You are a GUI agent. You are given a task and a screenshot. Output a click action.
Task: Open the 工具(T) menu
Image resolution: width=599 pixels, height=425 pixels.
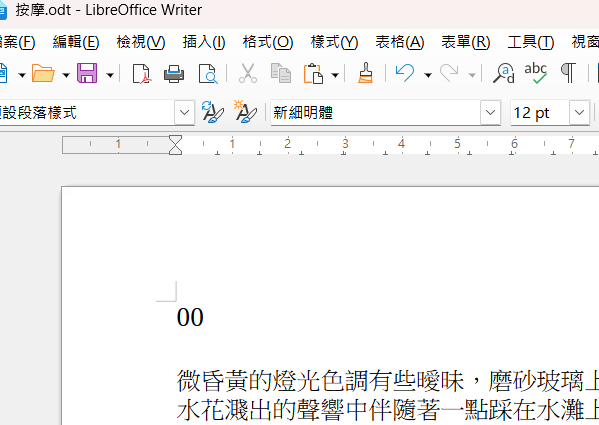(x=531, y=42)
